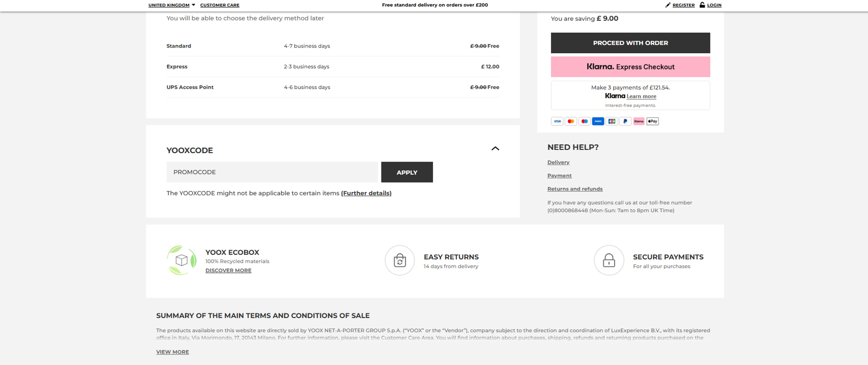Click the UPS Access Point '£ 9.00 Free' price

485,87
